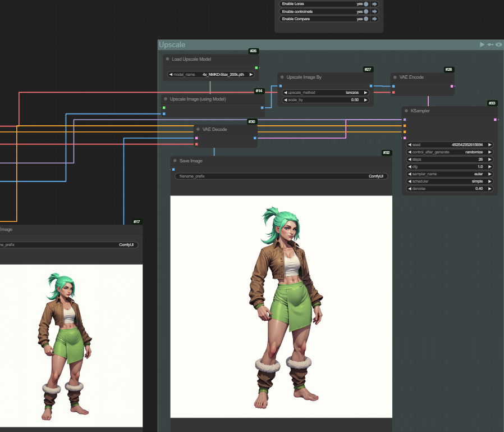Click the right arrow of model_name
Image resolution: width=504 pixels, height=432 pixels.
coord(251,75)
